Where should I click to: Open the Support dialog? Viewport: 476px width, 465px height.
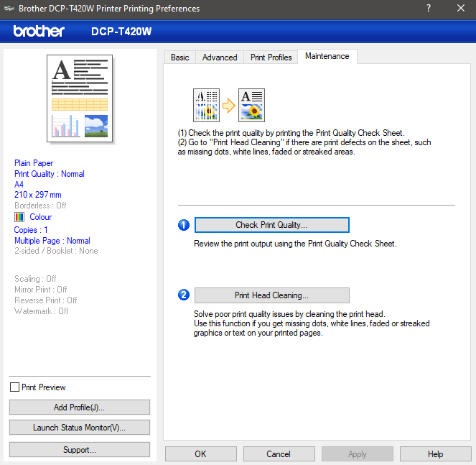[80, 449]
